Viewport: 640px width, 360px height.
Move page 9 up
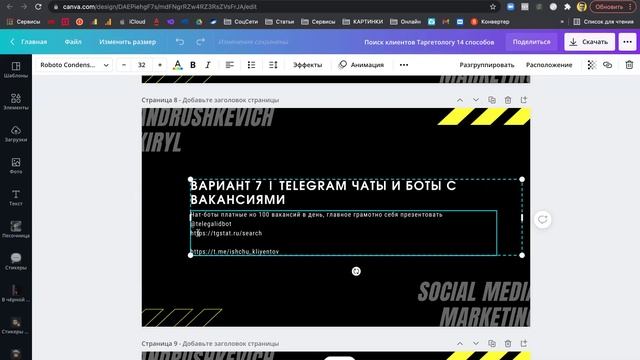point(460,344)
